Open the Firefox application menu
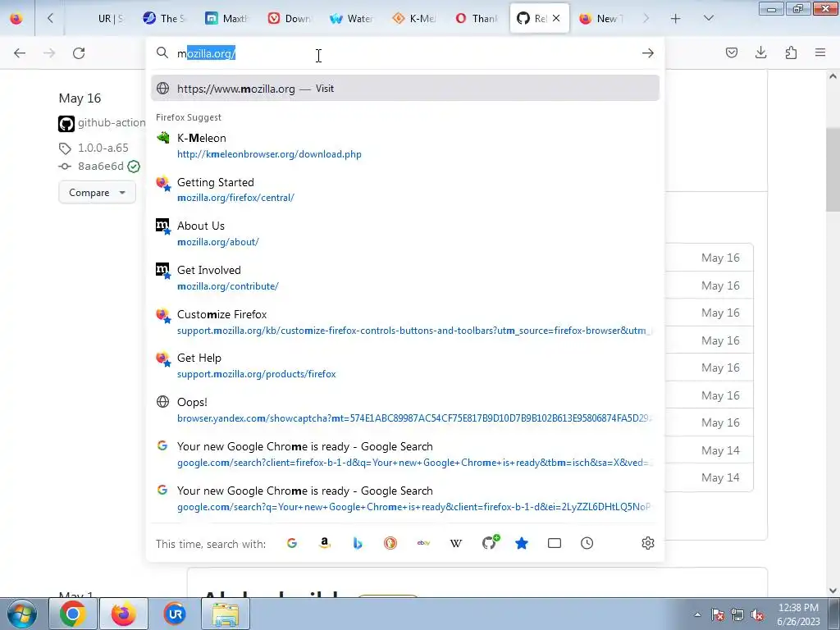Viewport: 840px width, 630px height. pyautogui.click(x=820, y=52)
